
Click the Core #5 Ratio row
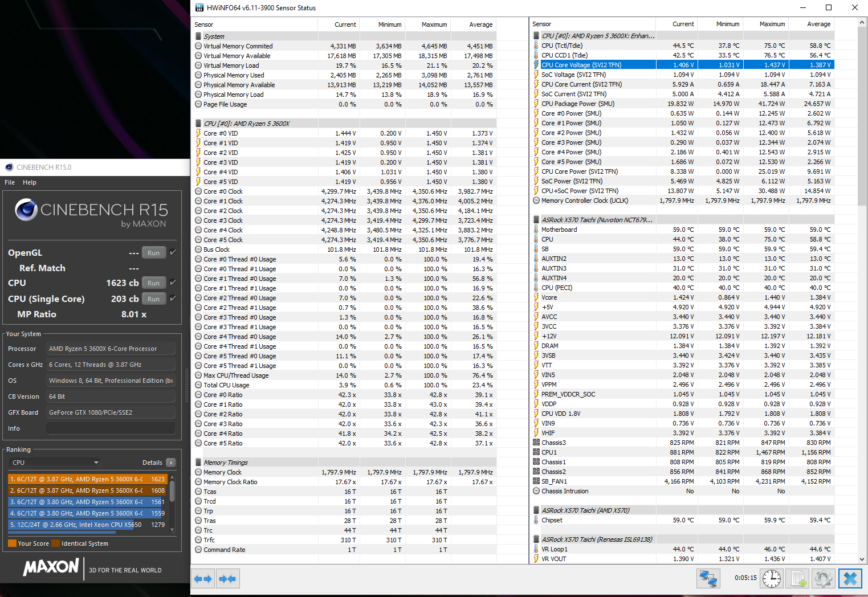point(345,443)
